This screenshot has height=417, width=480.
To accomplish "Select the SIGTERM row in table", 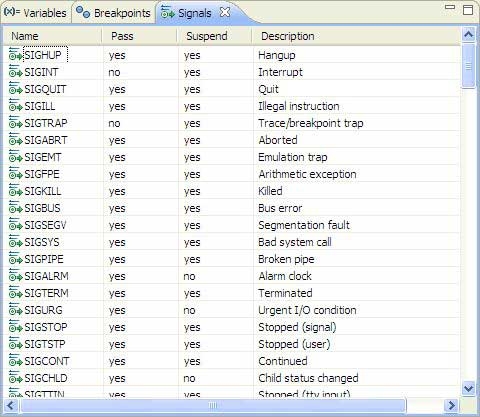I will pos(232,293).
